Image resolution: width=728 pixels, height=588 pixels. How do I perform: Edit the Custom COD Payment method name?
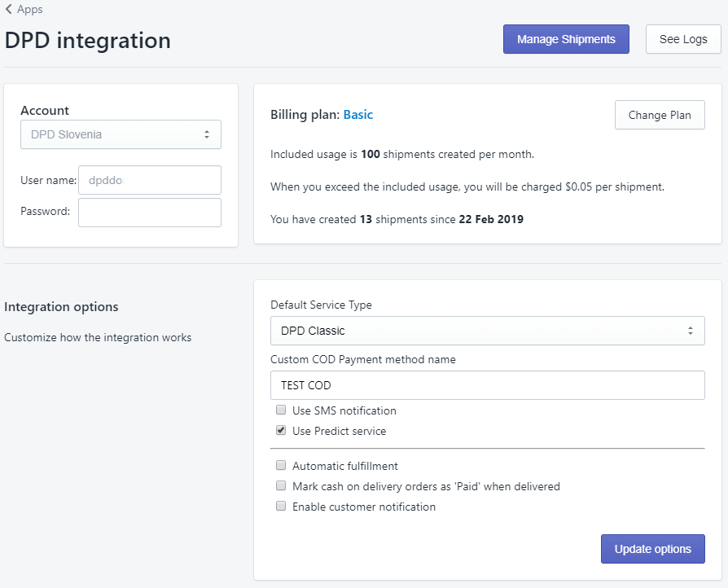(x=488, y=385)
